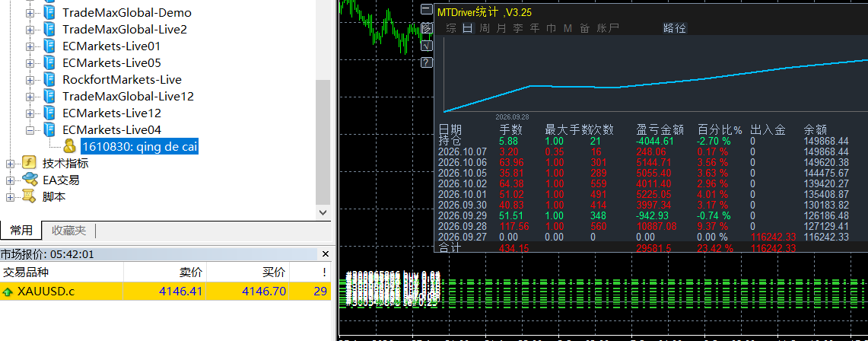Expand the ECMarkets-Live01 node

[30, 46]
